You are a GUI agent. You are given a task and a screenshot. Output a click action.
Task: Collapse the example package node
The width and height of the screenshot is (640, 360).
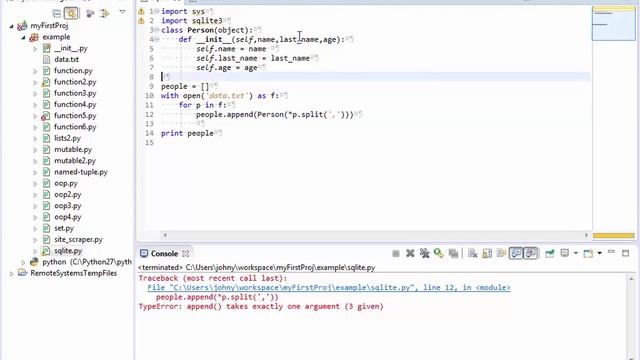tap(23, 37)
